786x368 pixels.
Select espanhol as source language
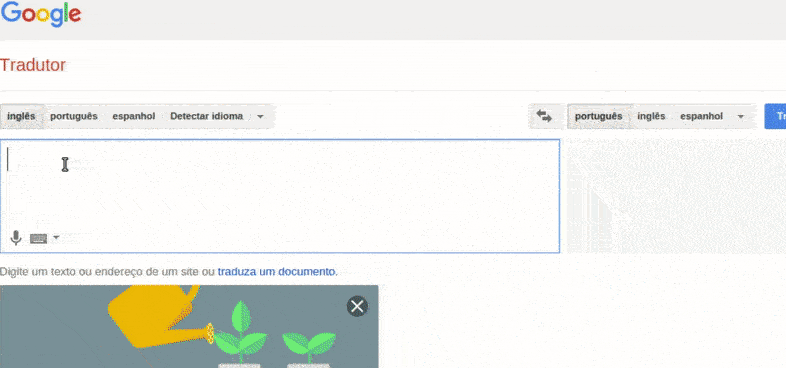133,116
